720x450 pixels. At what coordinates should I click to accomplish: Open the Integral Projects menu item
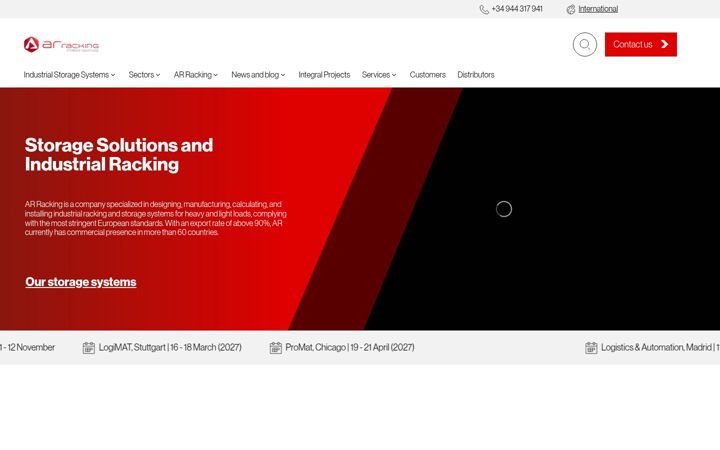[x=324, y=74]
